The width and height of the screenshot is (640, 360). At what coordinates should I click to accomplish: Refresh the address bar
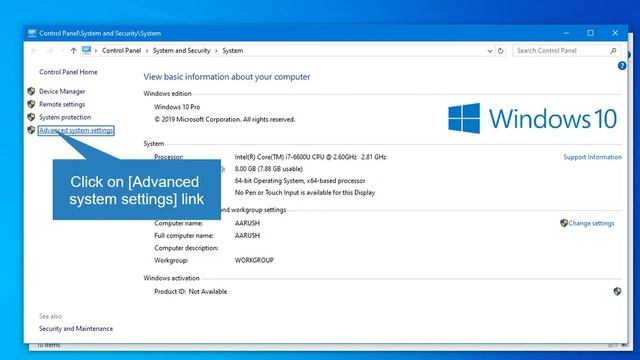pyautogui.click(x=500, y=51)
